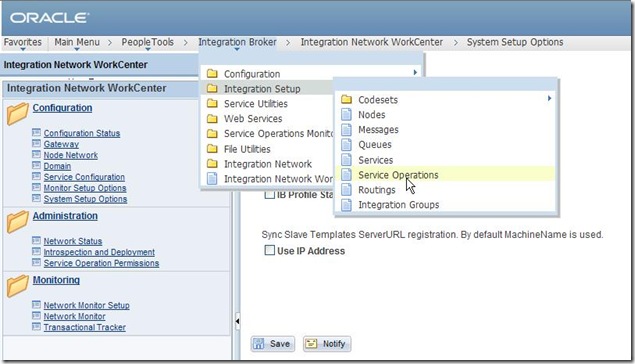Click the Oracle logo
This screenshot has height=364, width=635.
[x=49, y=18]
